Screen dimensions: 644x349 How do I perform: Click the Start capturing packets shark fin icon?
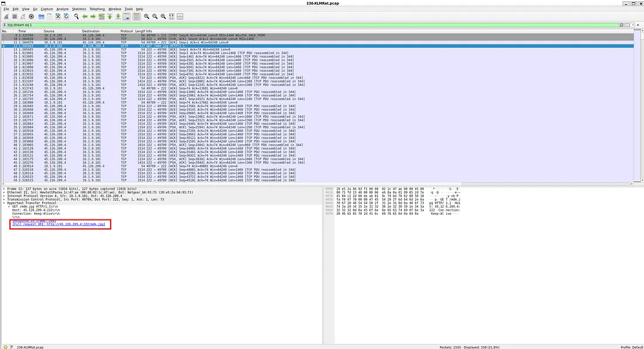pos(6,16)
